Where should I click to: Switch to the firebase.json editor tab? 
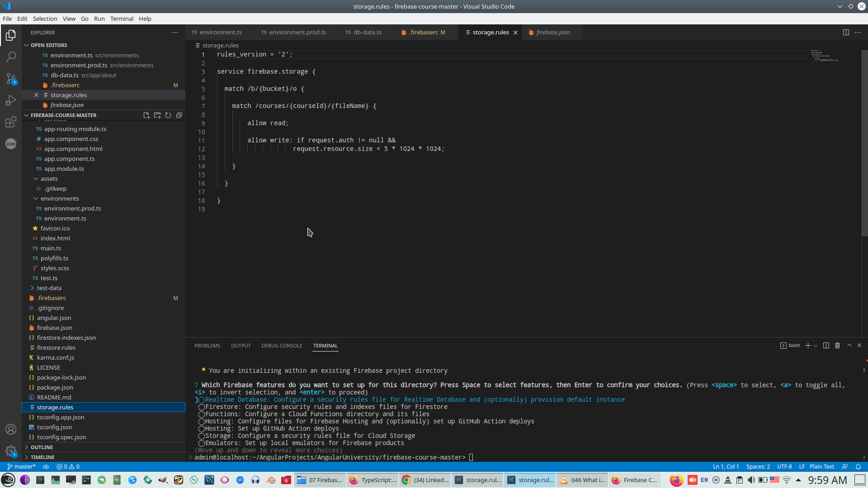pos(552,32)
